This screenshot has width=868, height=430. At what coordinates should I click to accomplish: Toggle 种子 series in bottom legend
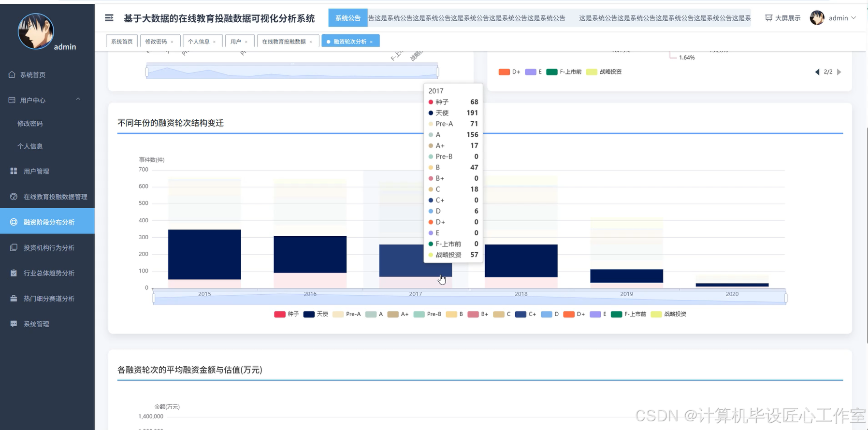click(x=287, y=314)
